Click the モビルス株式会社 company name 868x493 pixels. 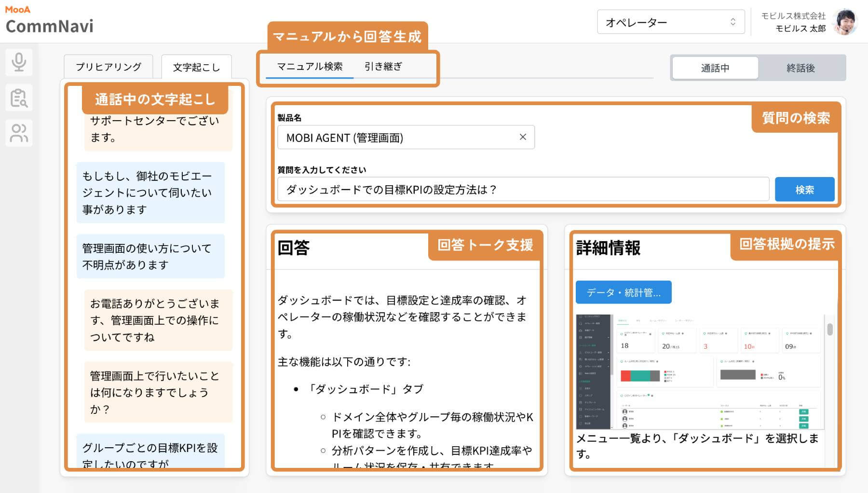793,16
